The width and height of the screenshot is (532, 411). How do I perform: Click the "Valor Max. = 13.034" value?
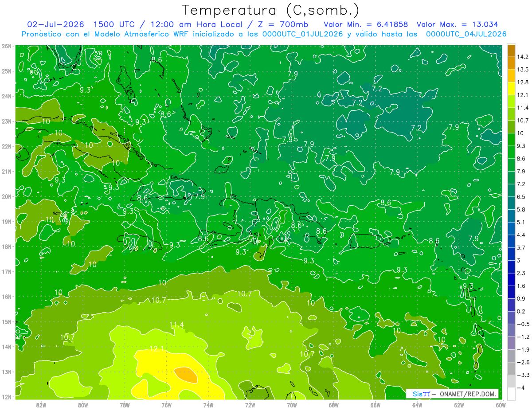tap(457, 24)
